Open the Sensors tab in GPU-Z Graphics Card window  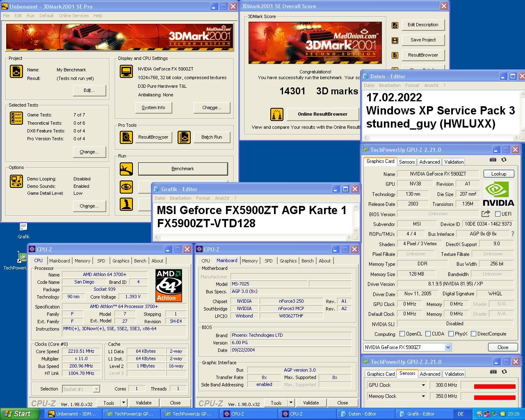coord(407,162)
